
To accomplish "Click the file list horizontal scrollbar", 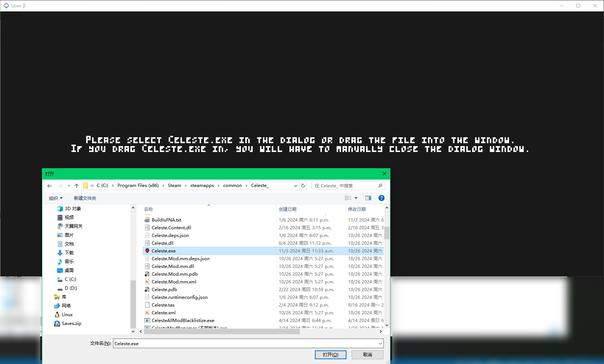I will [x=222, y=332].
